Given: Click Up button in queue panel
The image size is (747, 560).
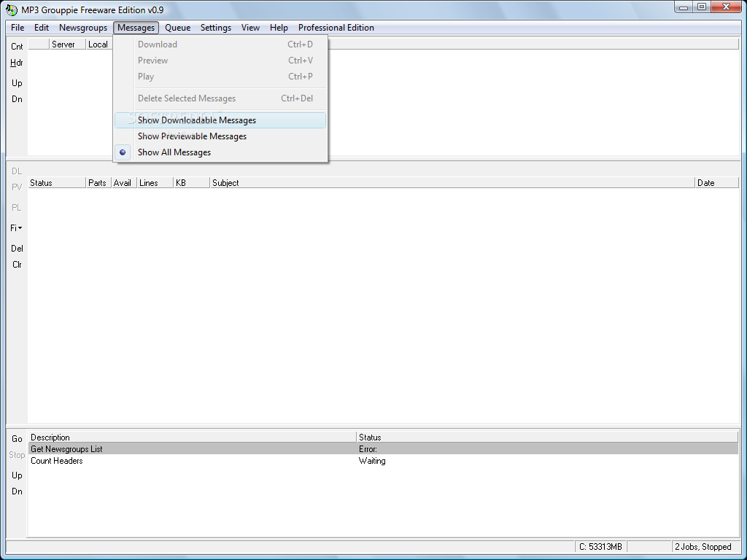Looking at the screenshot, I should pos(17,475).
